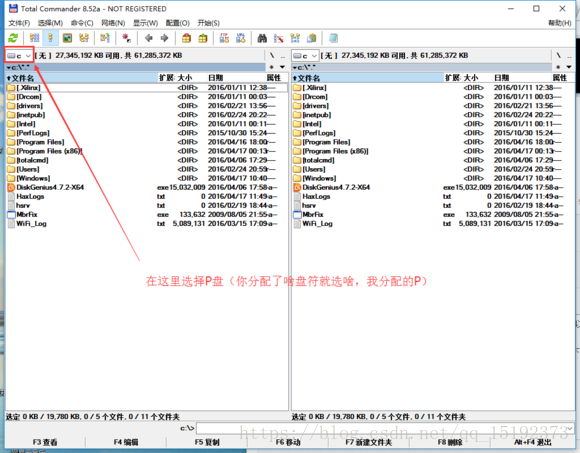Open left panel directory history arrow
Viewport: 580px width, 453px height.
click(283, 67)
